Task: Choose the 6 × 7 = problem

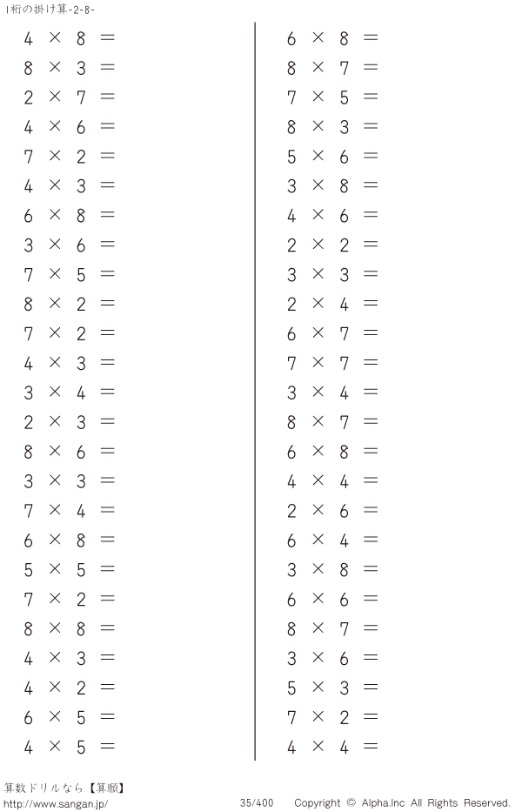Action: 332,333
